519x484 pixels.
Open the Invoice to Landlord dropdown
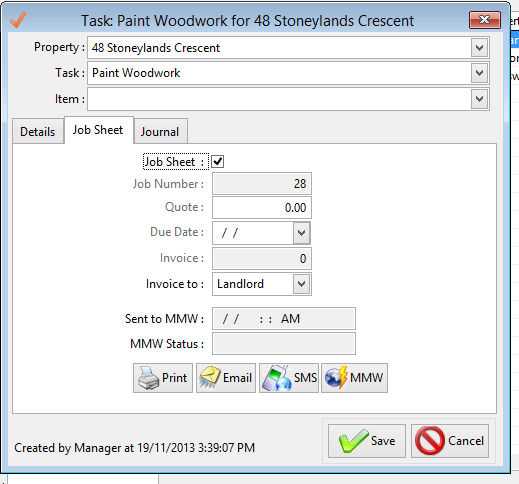click(x=301, y=284)
